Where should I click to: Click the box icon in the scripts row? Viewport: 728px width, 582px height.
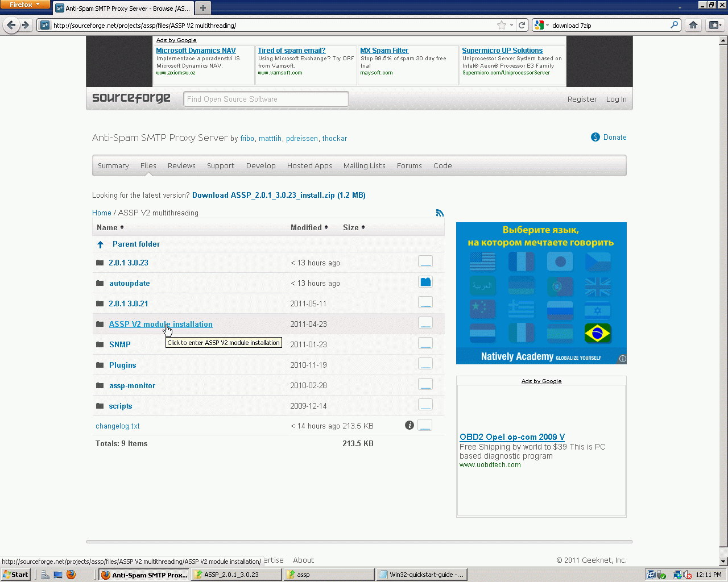click(x=425, y=405)
